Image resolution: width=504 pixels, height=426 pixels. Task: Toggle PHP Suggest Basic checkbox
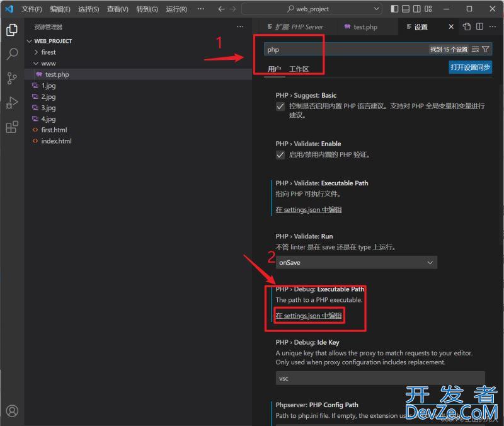pyautogui.click(x=280, y=106)
